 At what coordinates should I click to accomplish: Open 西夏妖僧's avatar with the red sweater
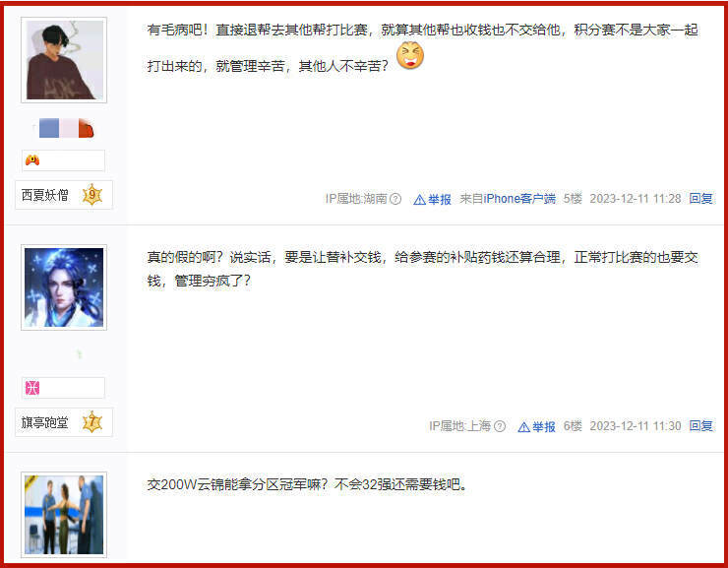(64, 60)
